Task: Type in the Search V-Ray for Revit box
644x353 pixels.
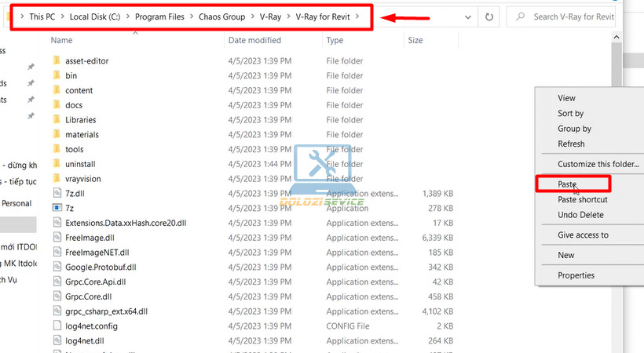Action: click(573, 16)
